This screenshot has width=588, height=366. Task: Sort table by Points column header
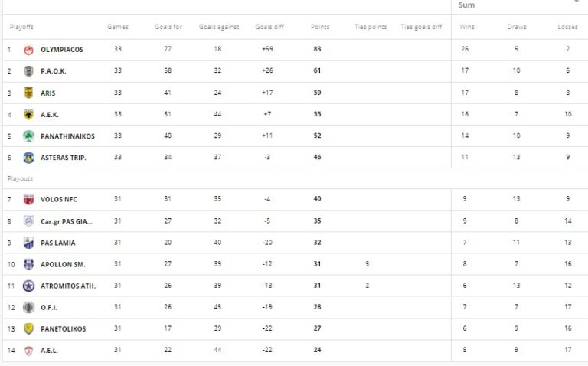pyautogui.click(x=320, y=27)
